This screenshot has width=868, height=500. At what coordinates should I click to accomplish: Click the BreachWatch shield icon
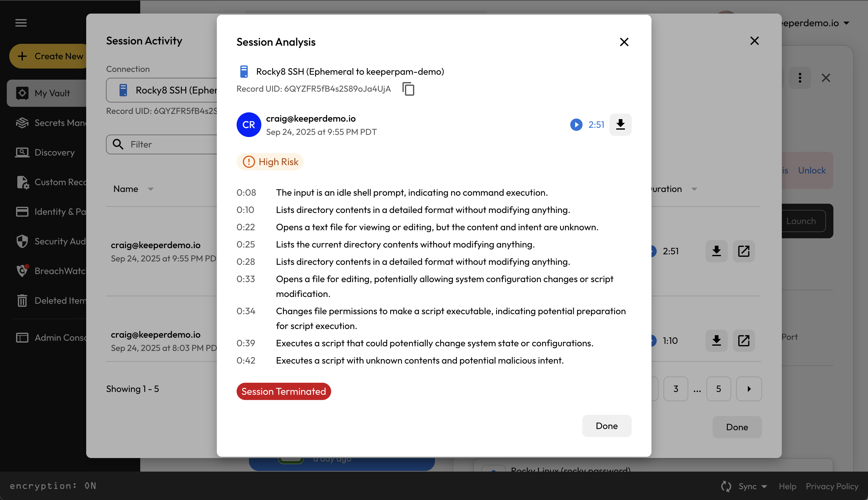pos(22,271)
